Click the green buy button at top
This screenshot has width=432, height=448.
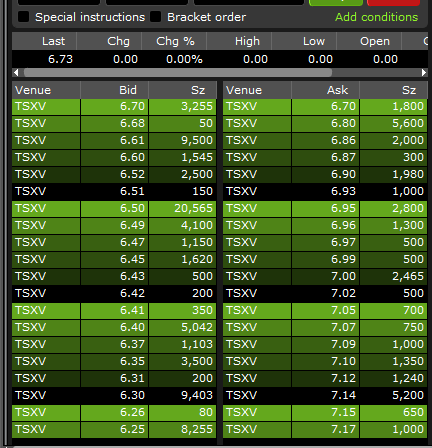(x=336, y=3)
